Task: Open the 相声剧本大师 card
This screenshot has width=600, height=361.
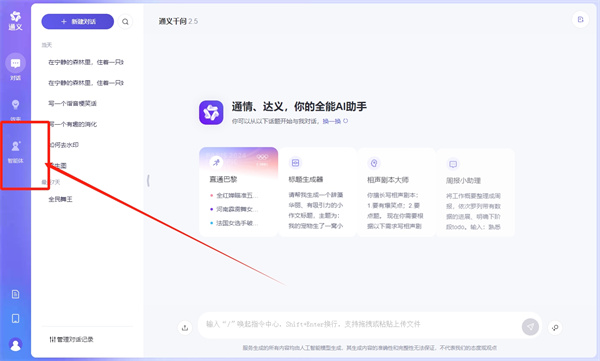Action: 396,192
